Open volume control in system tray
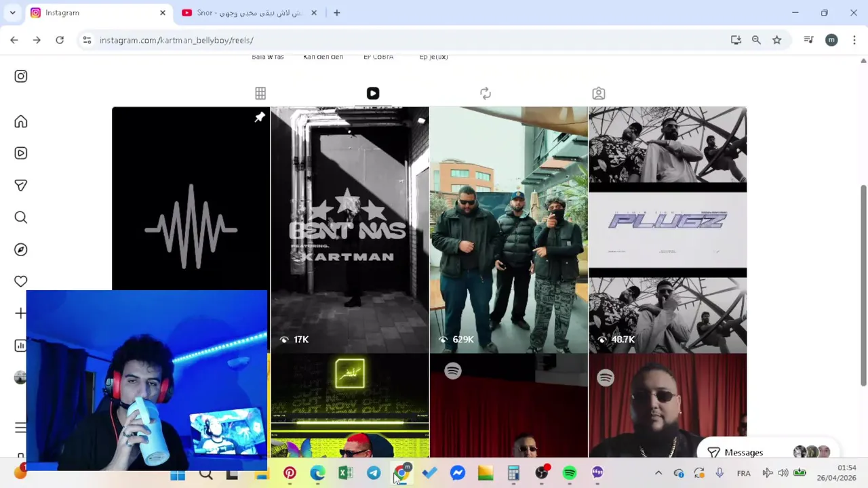Image resolution: width=868 pixels, height=488 pixels. 783,473
